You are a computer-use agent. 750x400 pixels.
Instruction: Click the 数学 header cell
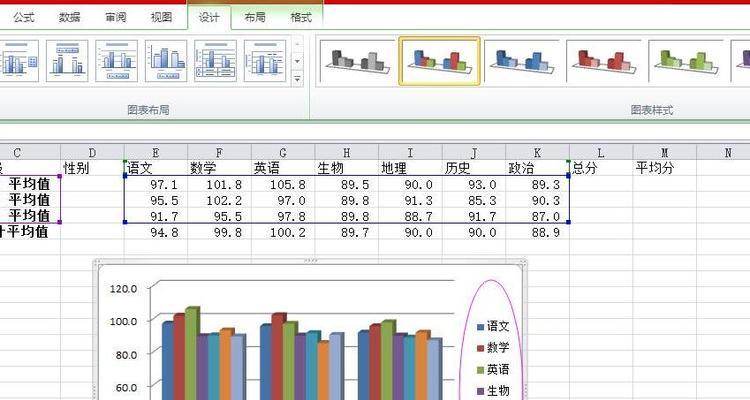point(219,168)
